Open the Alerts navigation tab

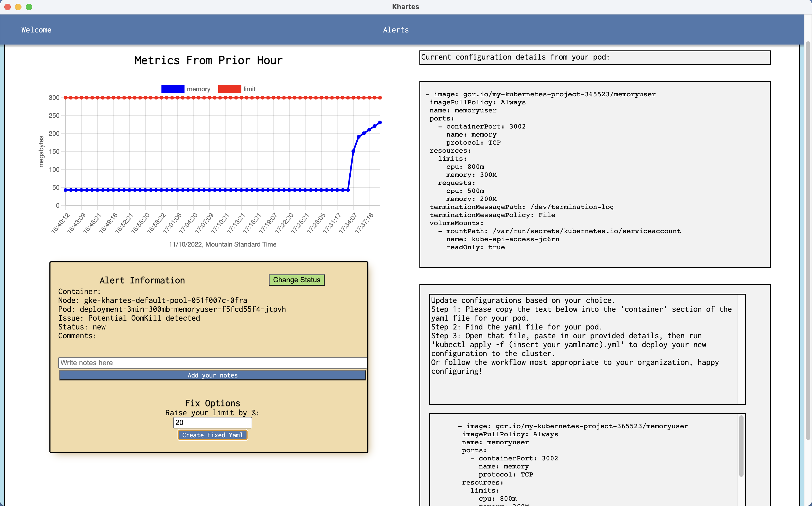pyautogui.click(x=396, y=30)
